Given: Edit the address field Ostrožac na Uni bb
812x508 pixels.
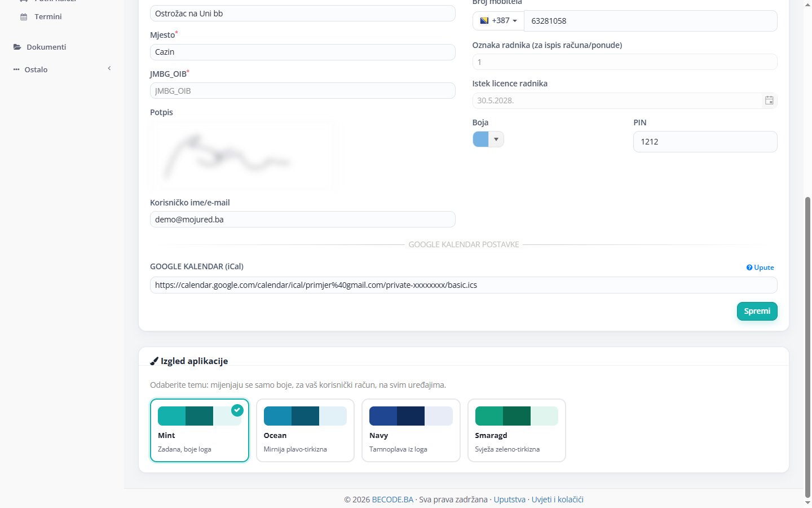Looking at the screenshot, I should point(303,14).
